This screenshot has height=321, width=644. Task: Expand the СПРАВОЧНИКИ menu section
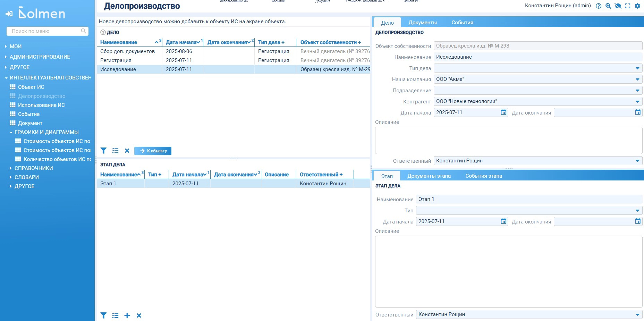pos(33,168)
